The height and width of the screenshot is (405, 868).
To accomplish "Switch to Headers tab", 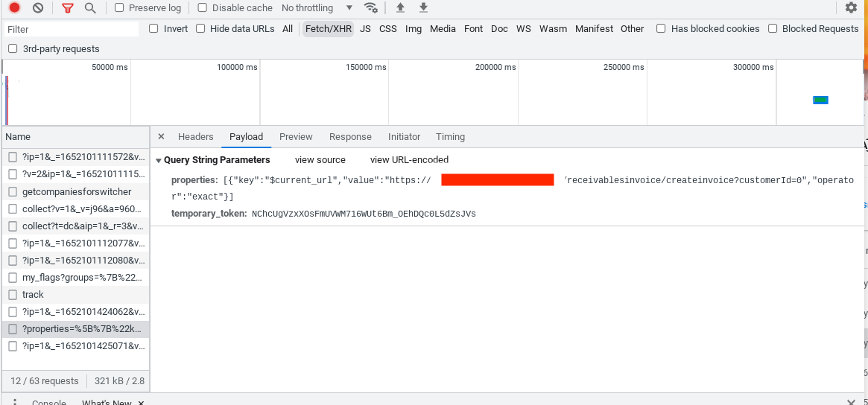I will click(x=195, y=137).
